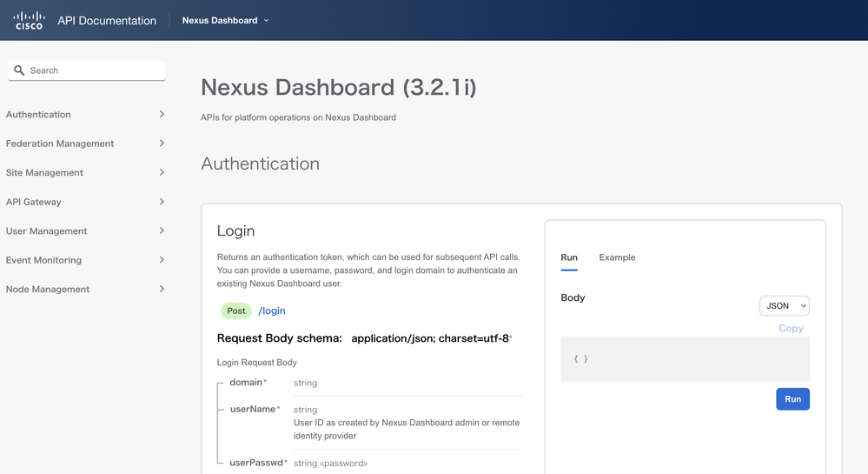
Task: Click the Body label in Run panel
Action: [x=573, y=297]
